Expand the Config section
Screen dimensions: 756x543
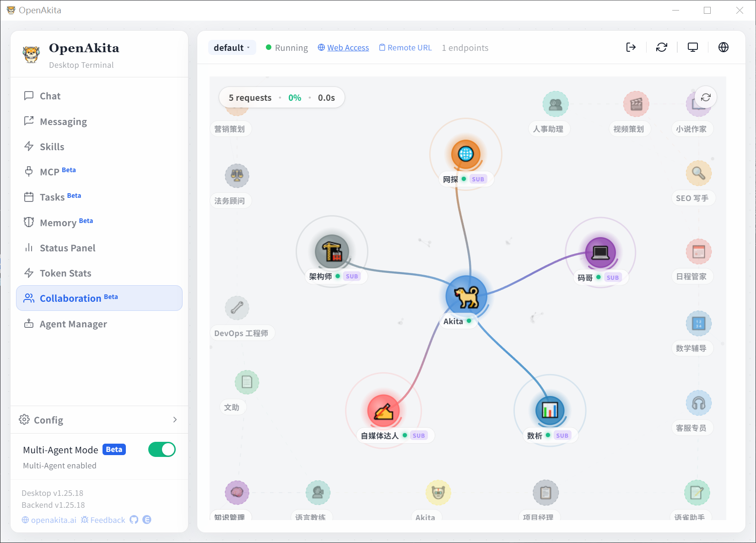(99, 420)
